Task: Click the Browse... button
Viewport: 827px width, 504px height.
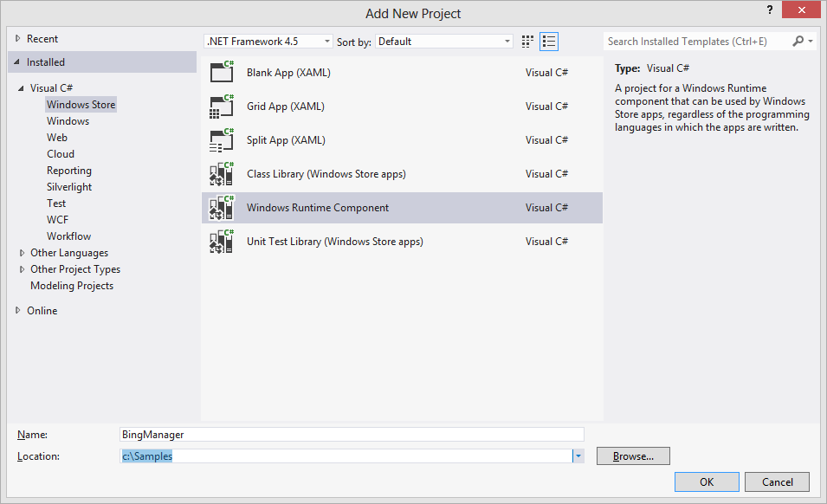Action: 633,456
